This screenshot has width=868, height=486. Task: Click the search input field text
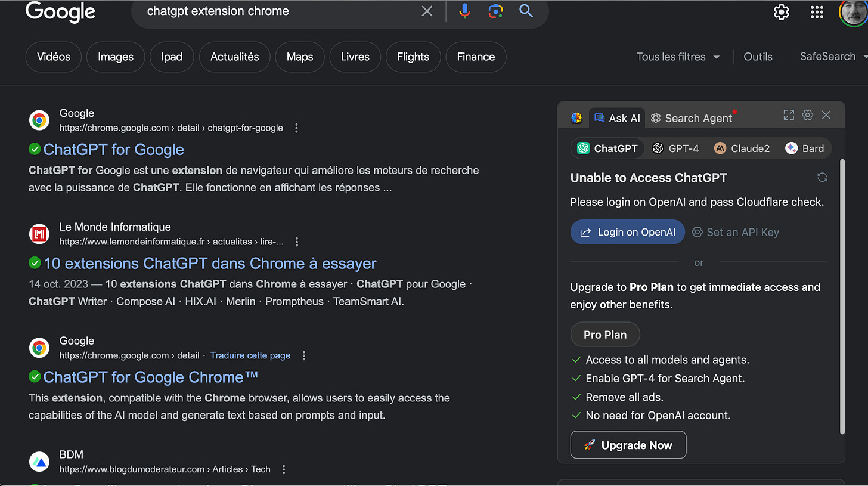(218, 11)
